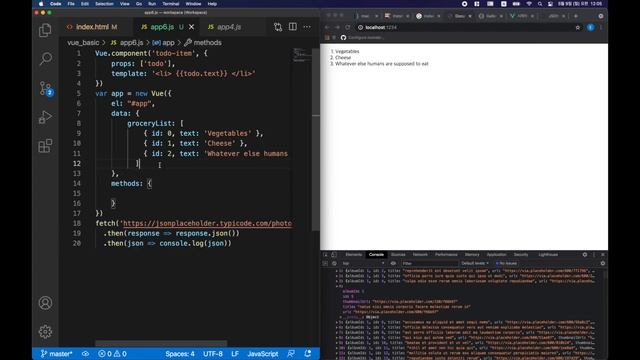Switch to the DevTools Application tab
Viewport: 640px width, 360px height.
(x=496, y=255)
